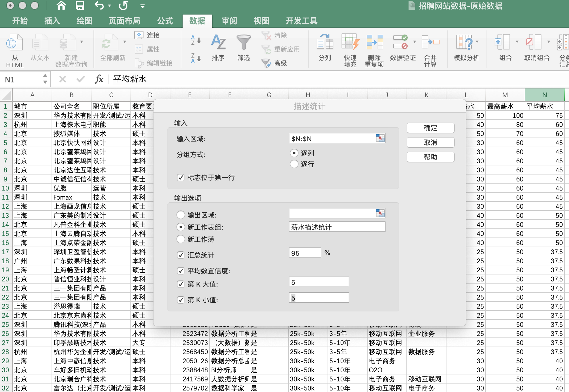The width and height of the screenshot is (569, 392).
Task: Click the Save icon in title bar
Action: pos(80,5)
